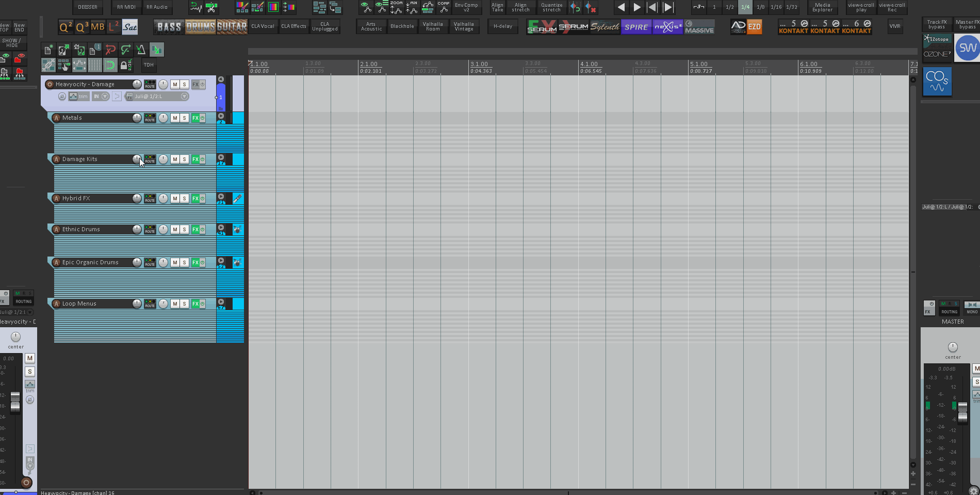
Task: Open track color paintbrush icon
Action: (x=242, y=7)
